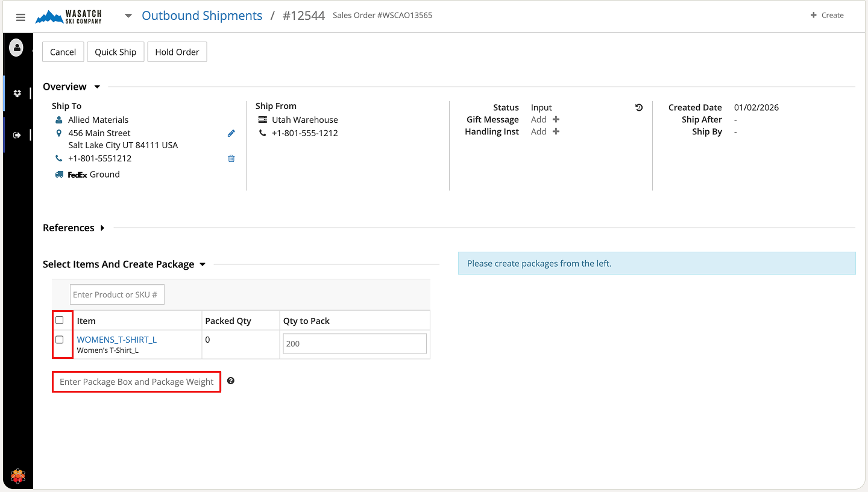Add Handling Inst using the plus icon
868x492 pixels.
pos(556,132)
